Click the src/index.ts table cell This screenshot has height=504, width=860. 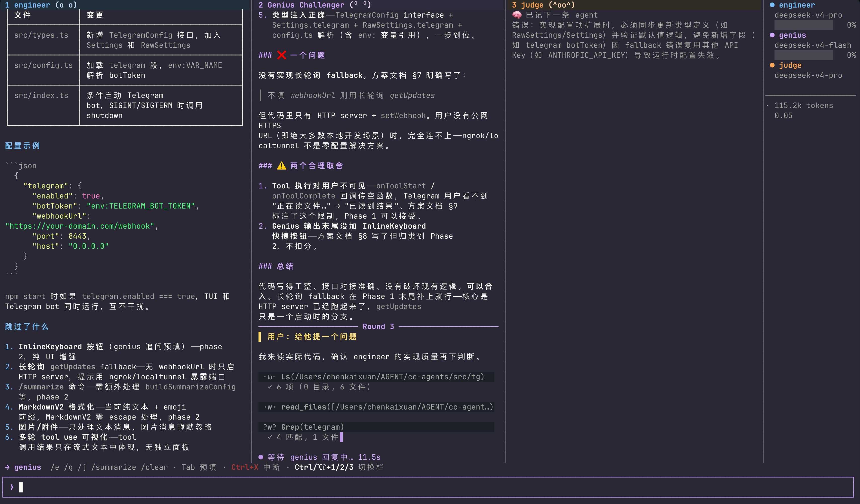click(x=41, y=95)
